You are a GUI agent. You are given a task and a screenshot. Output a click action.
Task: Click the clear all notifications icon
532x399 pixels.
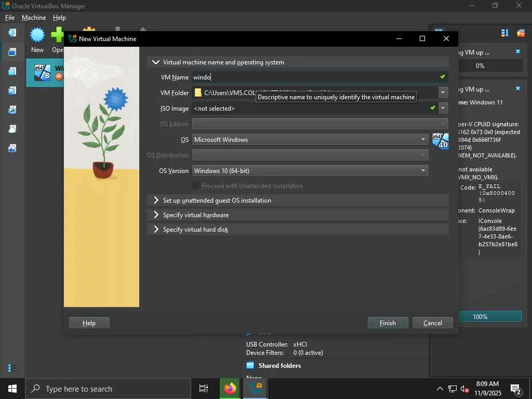point(521,33)
